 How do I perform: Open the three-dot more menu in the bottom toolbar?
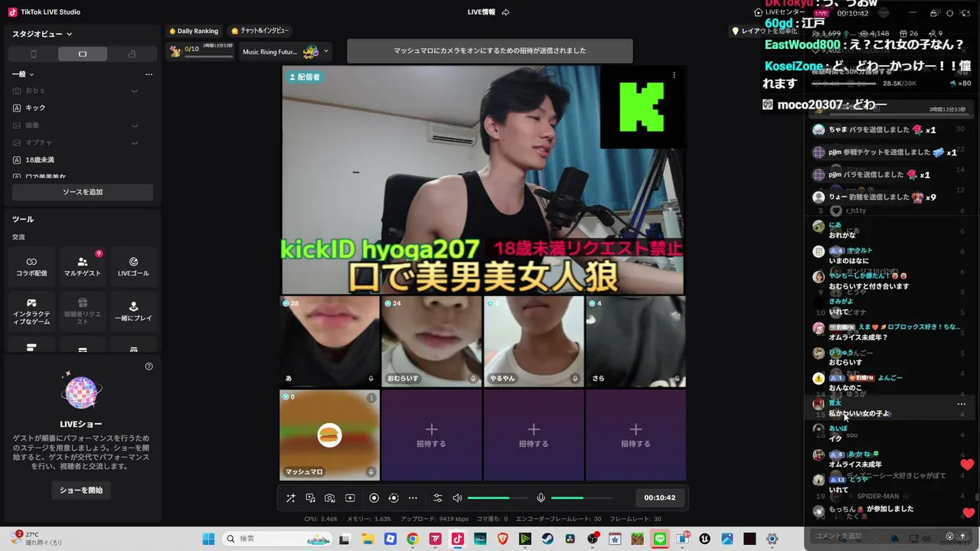tap(413, 497)
